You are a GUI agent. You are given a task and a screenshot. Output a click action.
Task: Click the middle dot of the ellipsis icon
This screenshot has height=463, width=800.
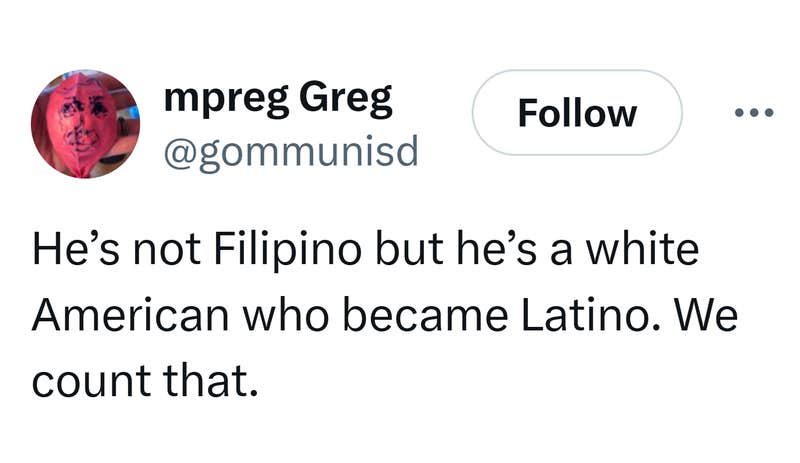click(x=753, y=113)
